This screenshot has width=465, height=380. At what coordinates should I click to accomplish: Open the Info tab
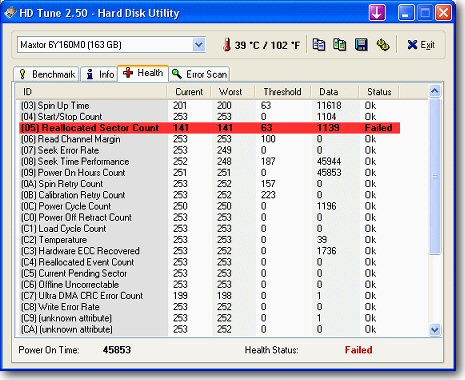coord(99,74)
